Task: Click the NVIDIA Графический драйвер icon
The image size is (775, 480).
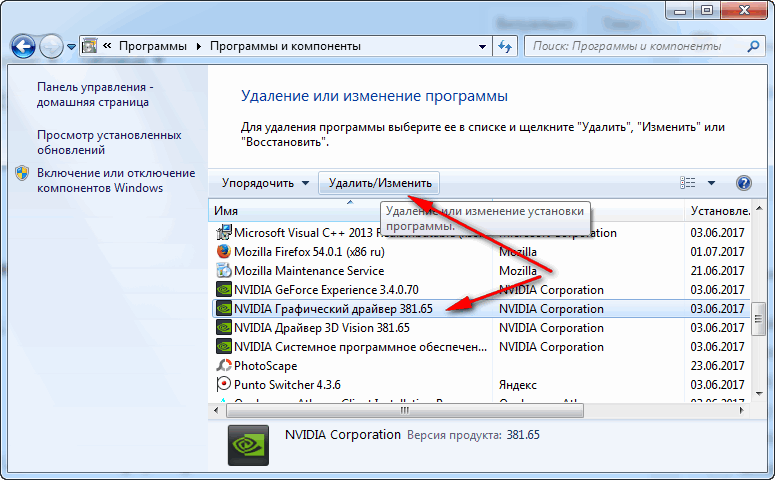Action: pyautogui.click(x=224, y=308)
